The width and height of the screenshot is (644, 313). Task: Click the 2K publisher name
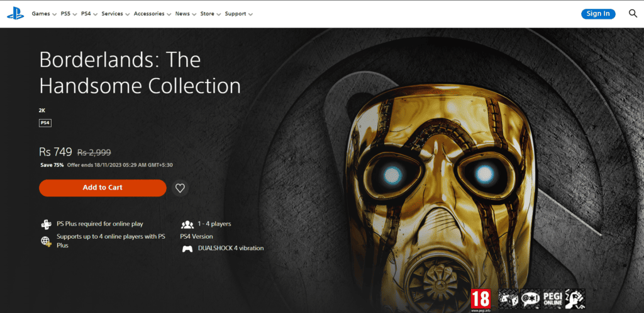click(42, 110)
